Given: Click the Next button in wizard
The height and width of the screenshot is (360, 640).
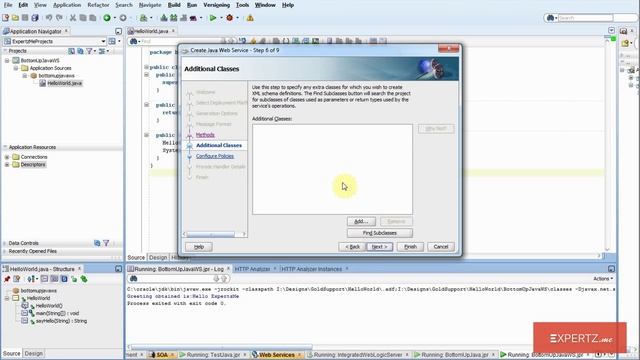Looking at the screenshot, I should pos(380,247).
